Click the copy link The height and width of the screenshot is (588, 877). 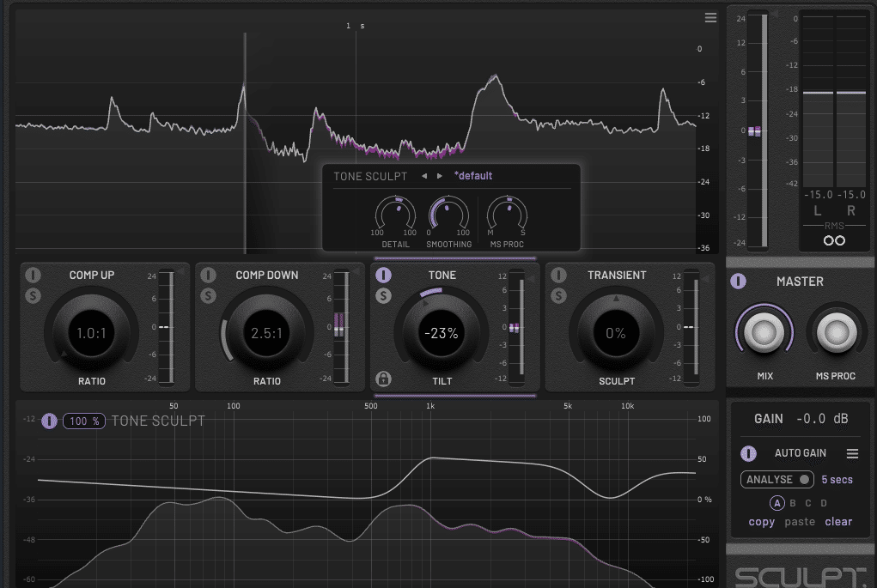[x=762, y=522]
